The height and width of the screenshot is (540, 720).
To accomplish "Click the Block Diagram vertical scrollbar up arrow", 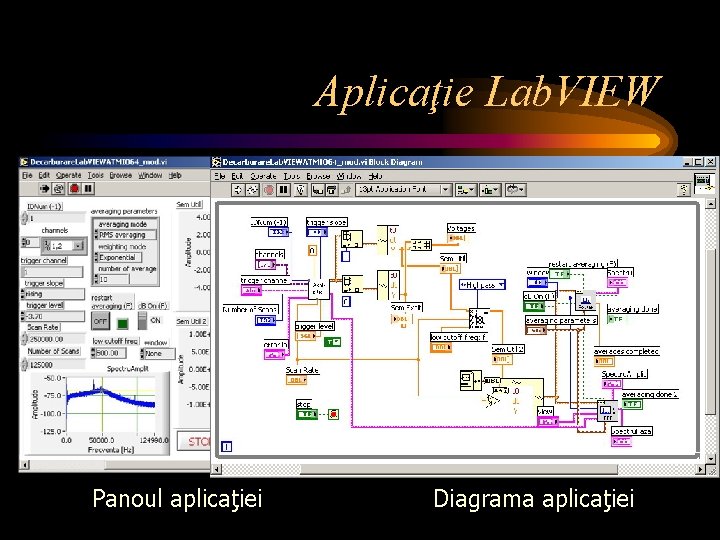I will pyautogui.click(x=710, y=203).
